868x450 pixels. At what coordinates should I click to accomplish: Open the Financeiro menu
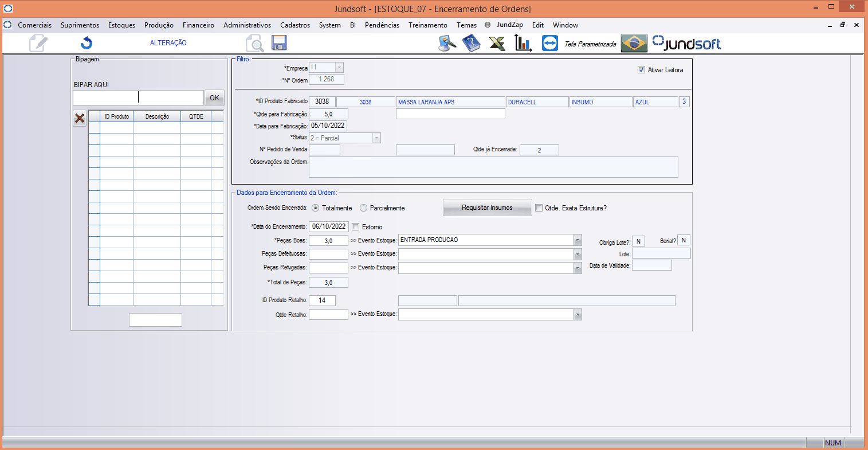click(x=198, y=25)
